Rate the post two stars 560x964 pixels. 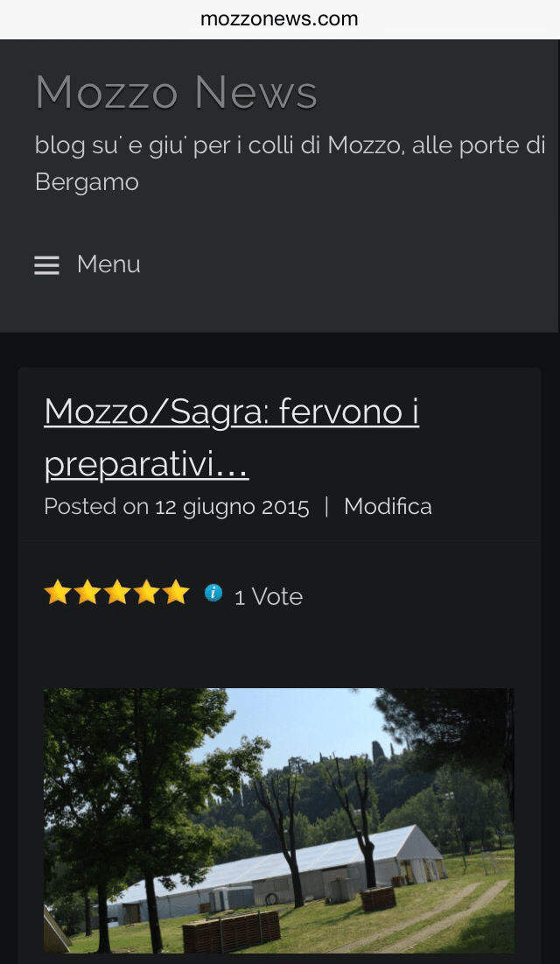[87, 593]
